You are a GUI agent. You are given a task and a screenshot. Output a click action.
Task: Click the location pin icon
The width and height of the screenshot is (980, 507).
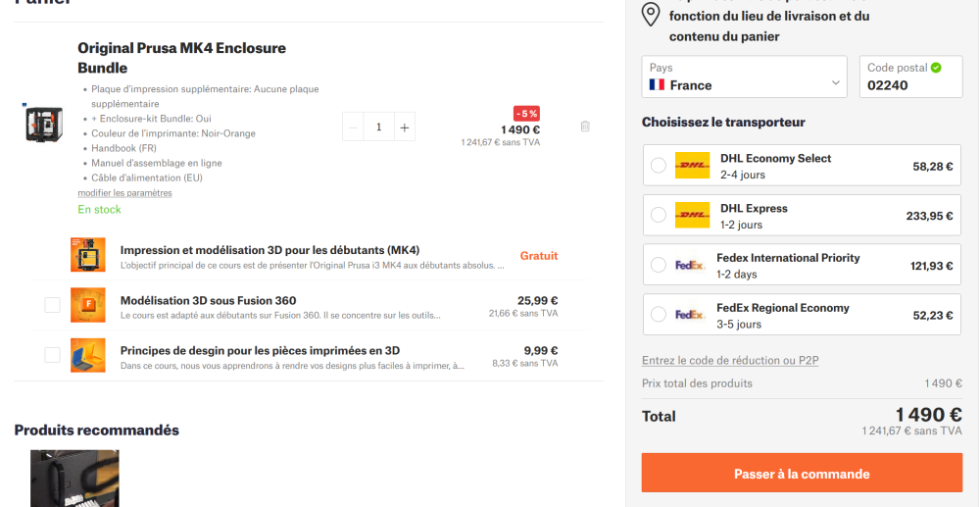651,15
